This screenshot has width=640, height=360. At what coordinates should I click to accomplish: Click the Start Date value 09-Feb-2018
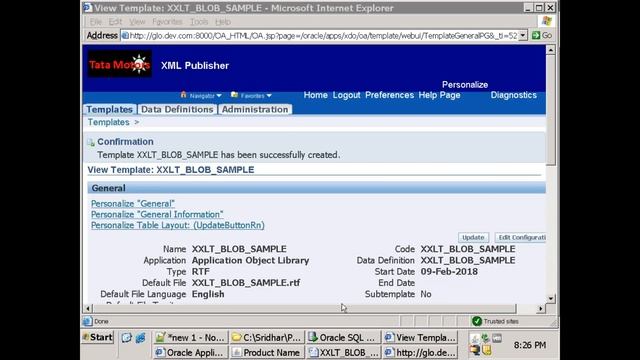coord(449,272)
